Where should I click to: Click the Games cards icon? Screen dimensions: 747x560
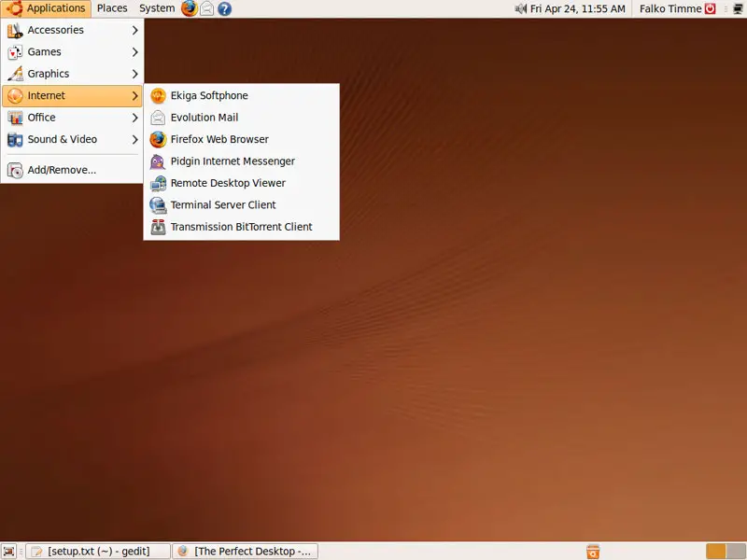pyautogui.click(x=15, y=52)
